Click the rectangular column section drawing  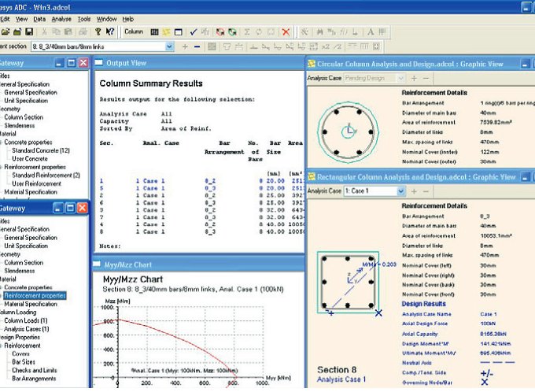click(348, 283)
